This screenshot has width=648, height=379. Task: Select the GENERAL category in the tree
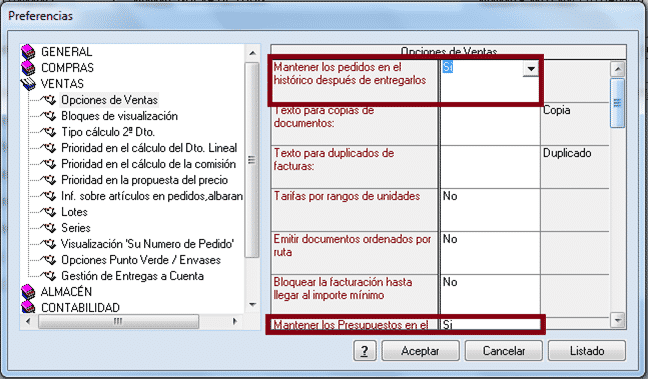pyautogui.click(x=67, y=52)
